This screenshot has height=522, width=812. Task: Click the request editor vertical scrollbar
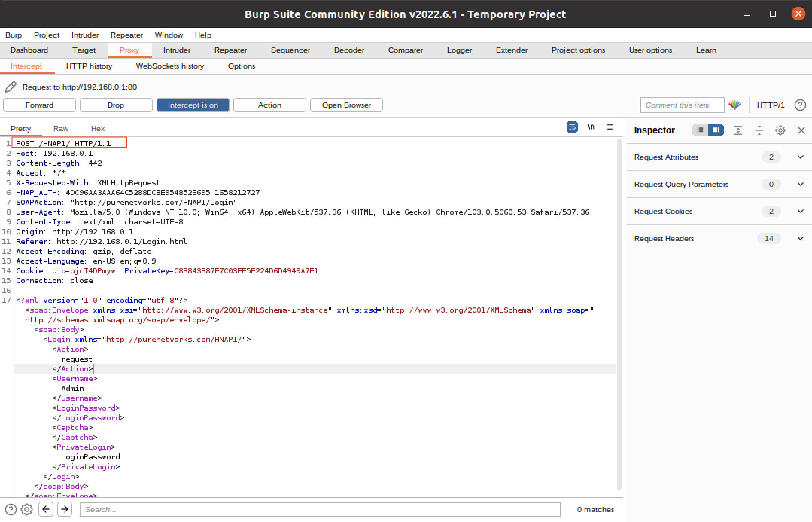point(619,314)
